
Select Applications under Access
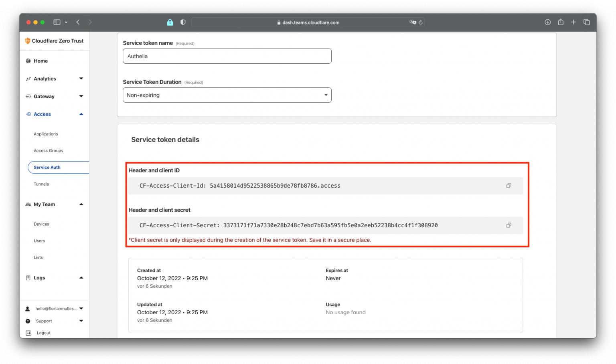pyautogui.click(x=45, y=134)
